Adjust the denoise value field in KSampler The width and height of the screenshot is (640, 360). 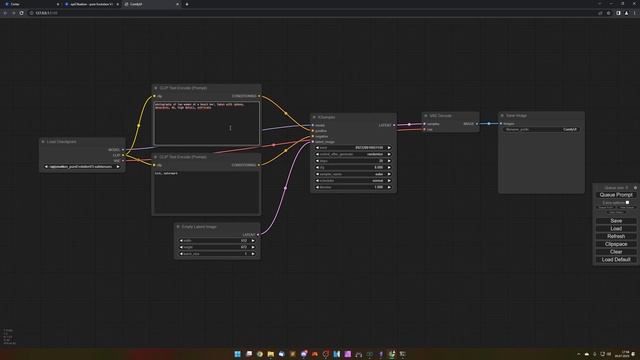point(353,187)
